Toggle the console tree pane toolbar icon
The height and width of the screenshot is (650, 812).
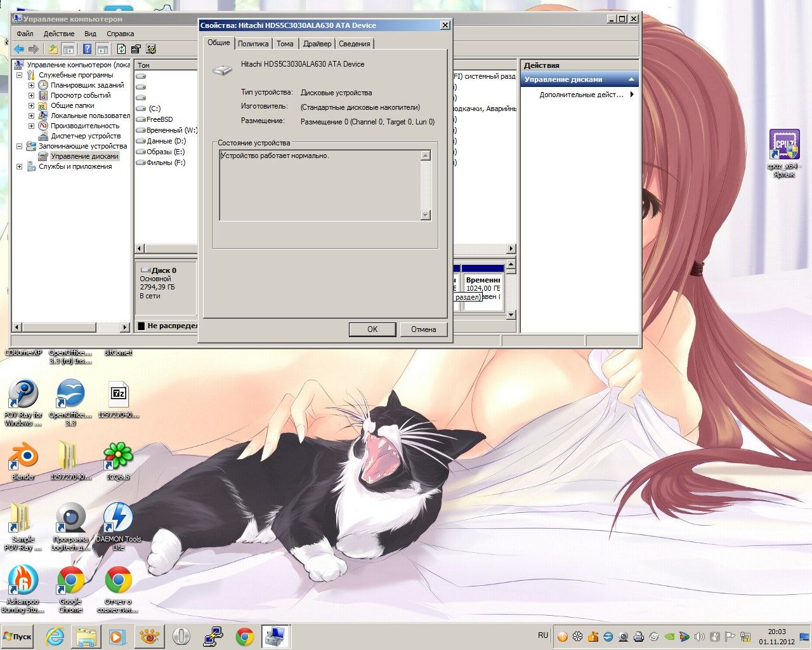pyautogui.click(x=69, y=49)
